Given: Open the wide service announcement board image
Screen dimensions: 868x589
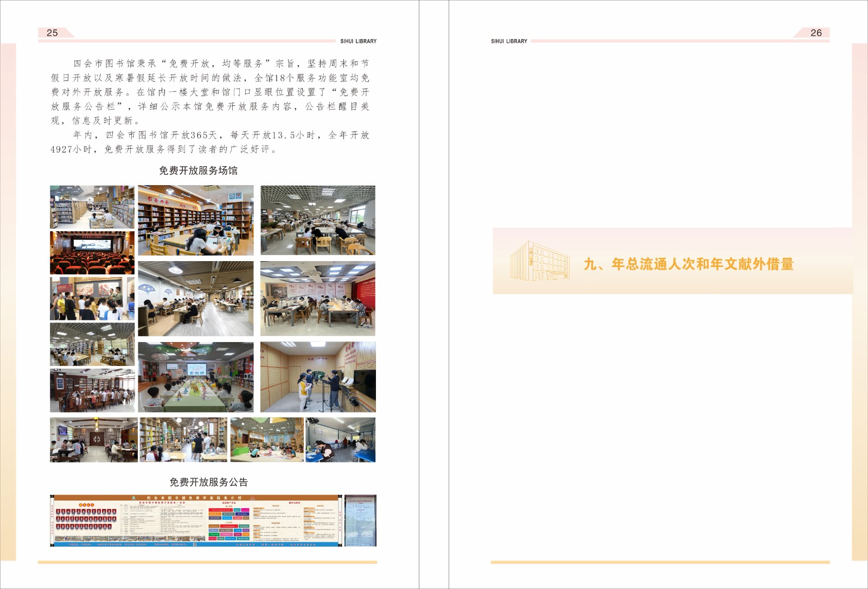Looking at the screenshot, I should [x=196, y=520].
